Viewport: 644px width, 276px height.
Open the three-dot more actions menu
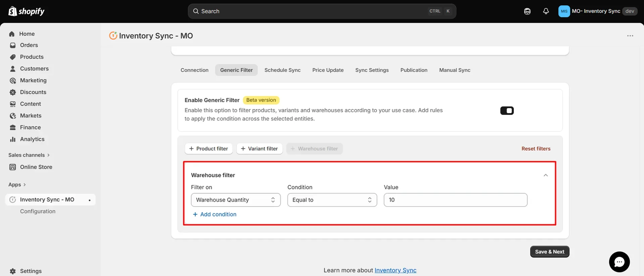click(x=630, y=36)
